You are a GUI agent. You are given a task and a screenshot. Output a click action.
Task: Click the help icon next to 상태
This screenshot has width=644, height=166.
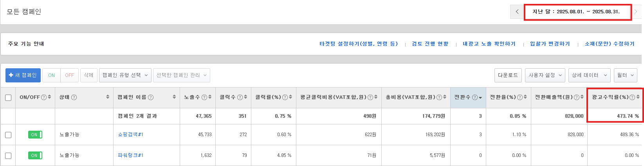pos(74,97)
